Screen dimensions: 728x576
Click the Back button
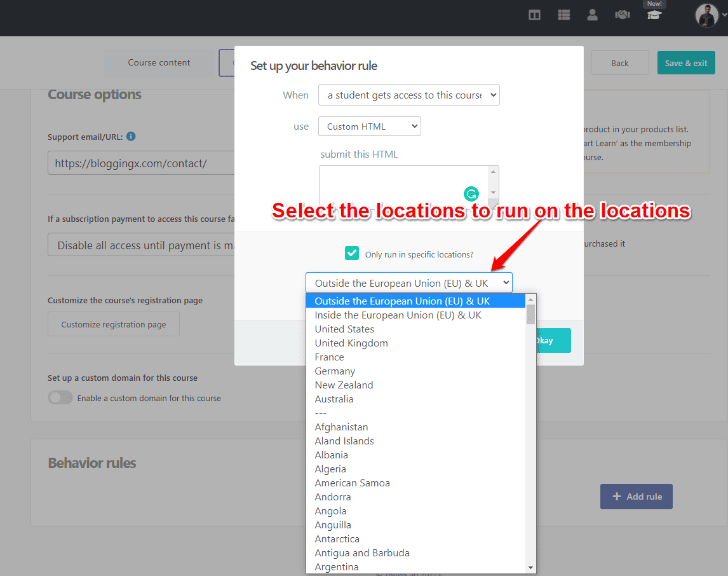point(620,63)
